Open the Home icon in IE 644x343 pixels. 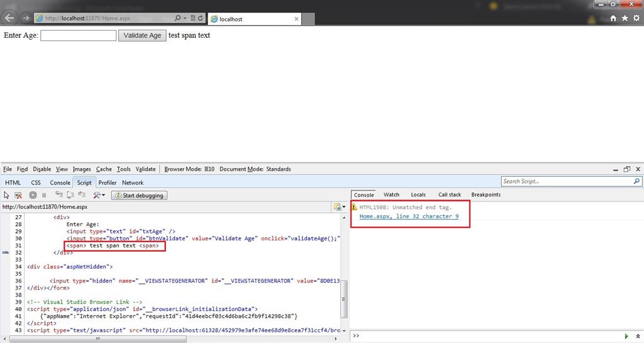(x=613, y=18)
